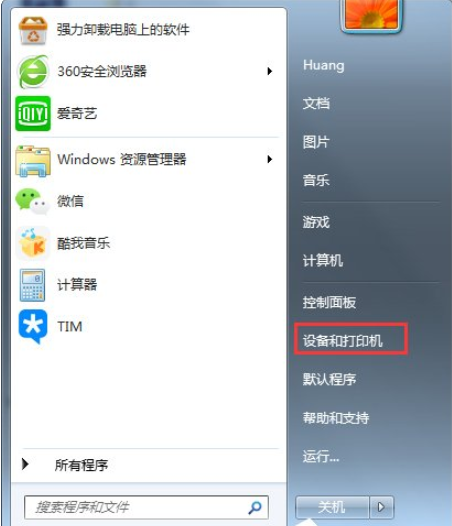Open the green iQIYI 爱奇艺 icon
Screen dimensions: 452x526
click(x=33, y=113)
